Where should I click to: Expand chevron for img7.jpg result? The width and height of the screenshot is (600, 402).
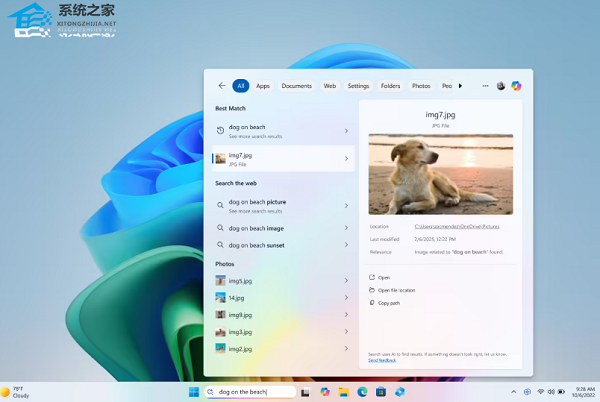(x=346, y=158)
